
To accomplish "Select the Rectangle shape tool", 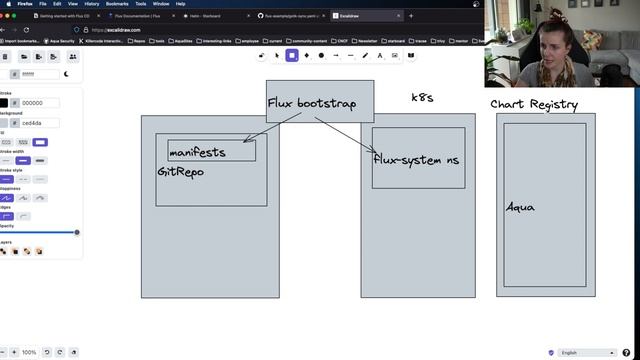I will 292,56.
